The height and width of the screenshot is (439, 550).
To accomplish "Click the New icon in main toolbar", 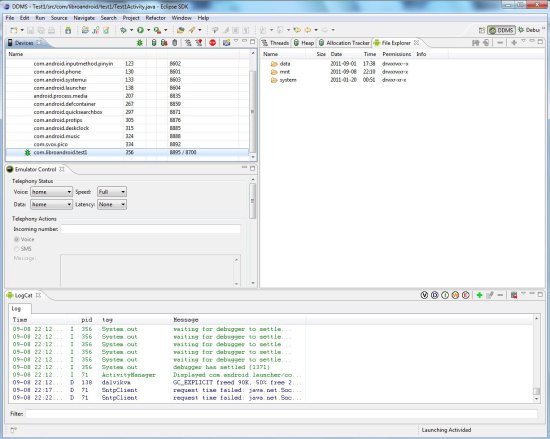I will [14, 30].
